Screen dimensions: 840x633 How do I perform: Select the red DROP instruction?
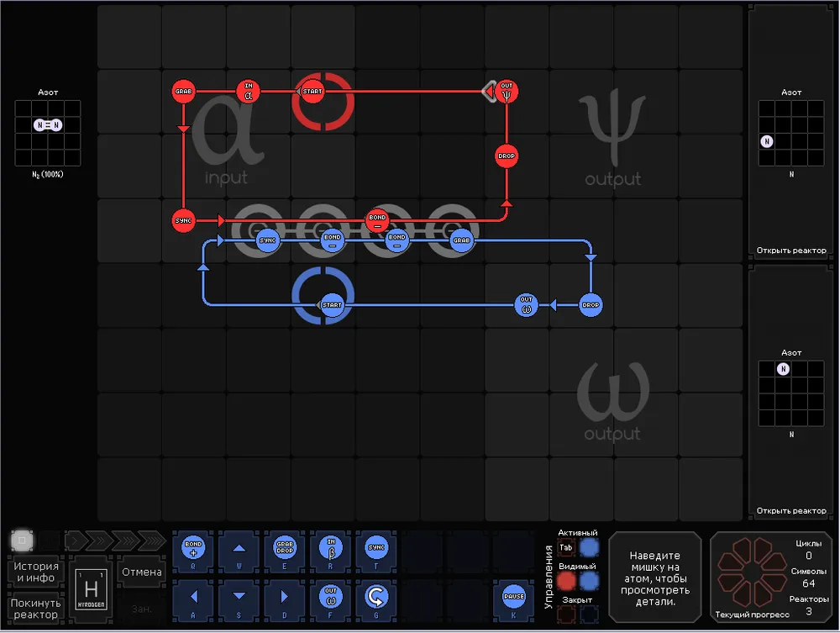click(x=507, y=156)
